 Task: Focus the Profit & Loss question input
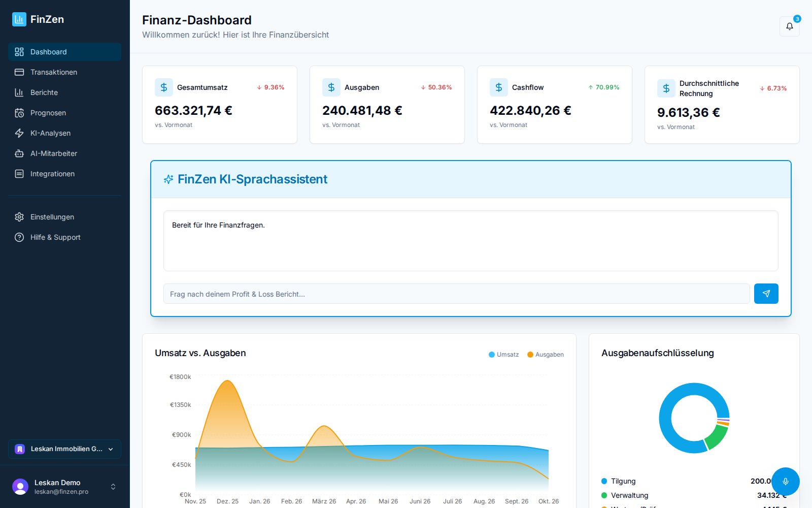pos(456,294)
